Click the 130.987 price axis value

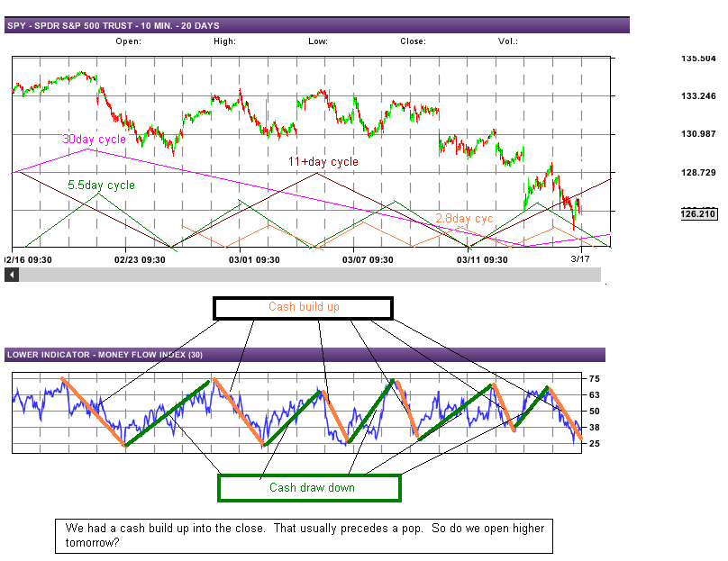pos(698,134)
